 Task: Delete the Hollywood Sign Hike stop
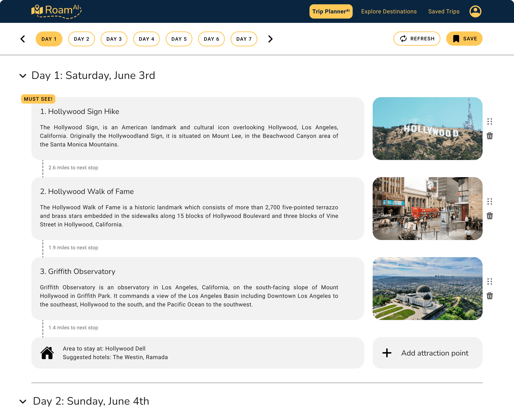pos(490,136)
